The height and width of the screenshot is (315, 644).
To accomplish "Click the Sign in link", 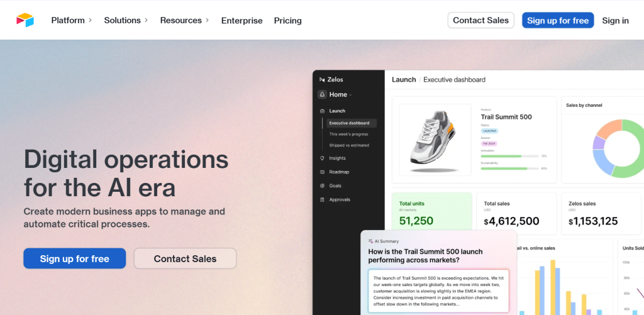I will point(615,21).
